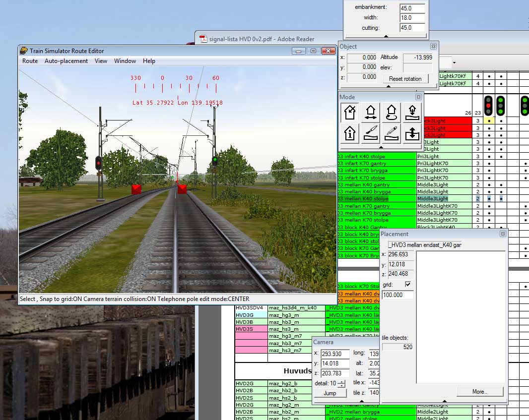Collapse the Mode panel with bottom arrow
Screen dimensions: 529x420
(x=381, y=147)
